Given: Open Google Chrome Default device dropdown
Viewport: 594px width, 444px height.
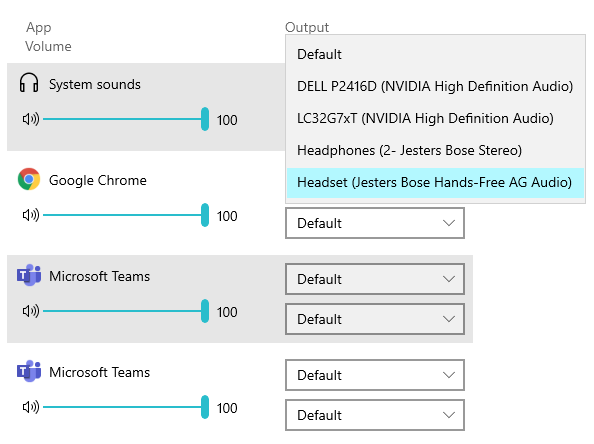Looking at the screenshot, I should click(375, 223).
